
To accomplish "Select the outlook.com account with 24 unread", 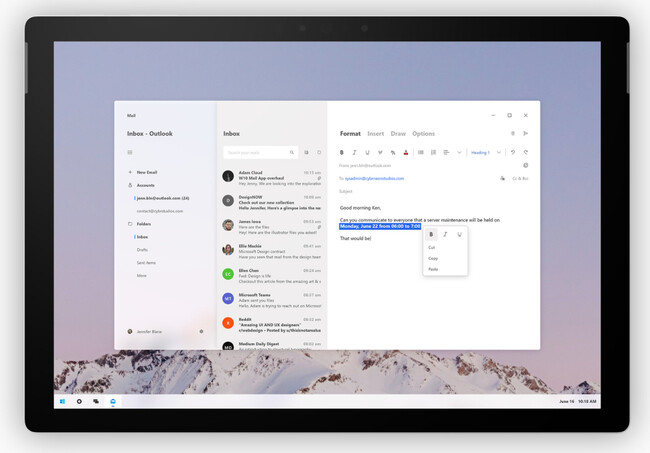I will pyautogui.click(x=163, y=198).
